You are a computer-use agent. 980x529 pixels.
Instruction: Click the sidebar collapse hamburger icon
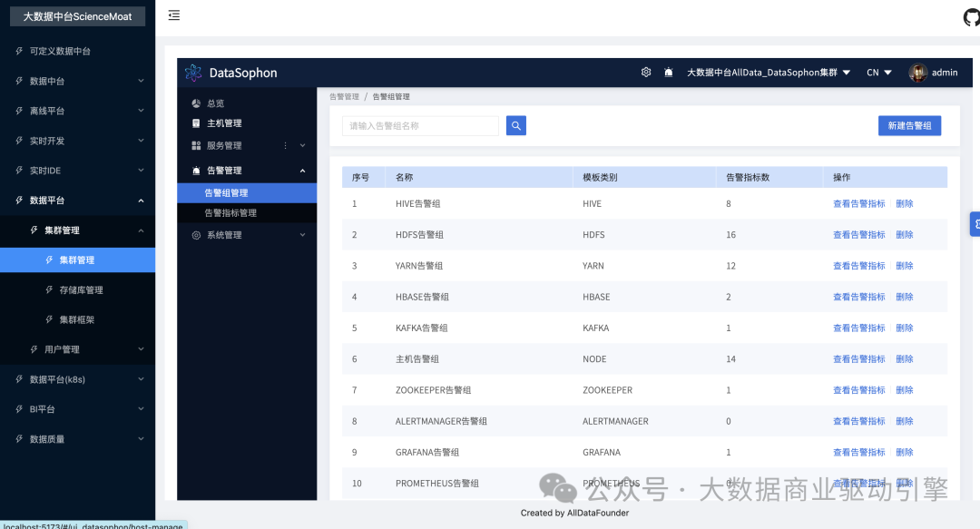(174, 15)
